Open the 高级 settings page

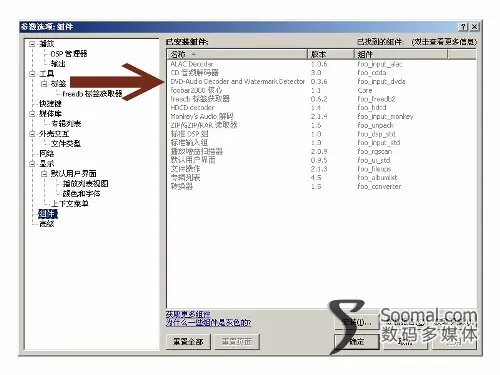pos(47,224)
